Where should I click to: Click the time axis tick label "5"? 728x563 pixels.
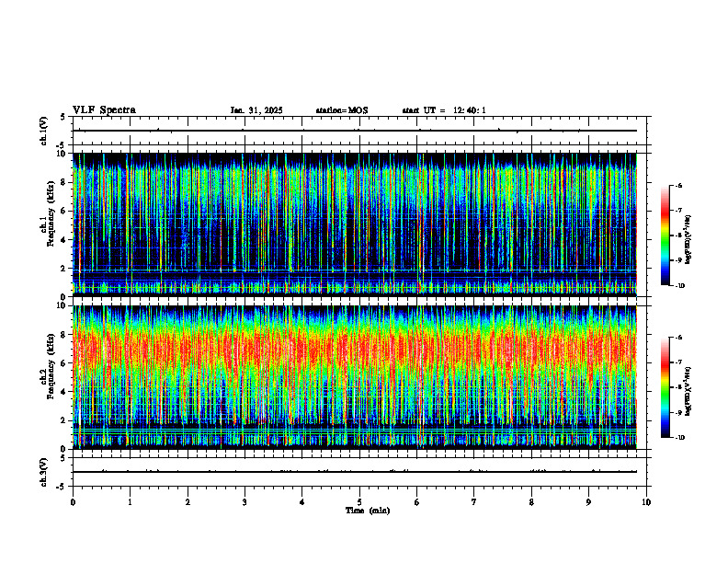click(x=359, y=502)
